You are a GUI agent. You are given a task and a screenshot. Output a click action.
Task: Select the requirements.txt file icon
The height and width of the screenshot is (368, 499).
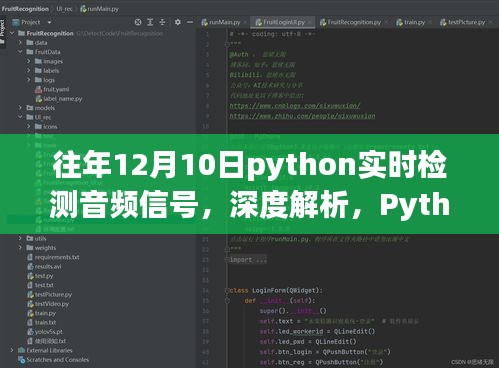click(30, 257)
